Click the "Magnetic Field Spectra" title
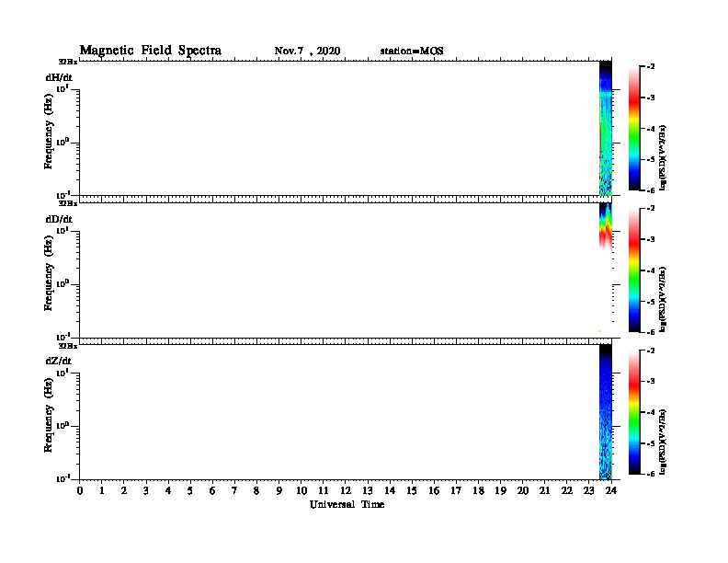The width and height of the screenshot is (728, 563). (x=151, y=51)
